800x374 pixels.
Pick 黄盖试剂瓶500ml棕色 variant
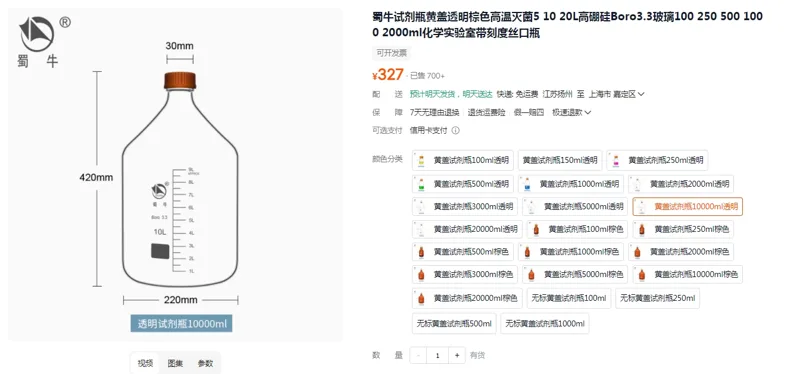463,252
